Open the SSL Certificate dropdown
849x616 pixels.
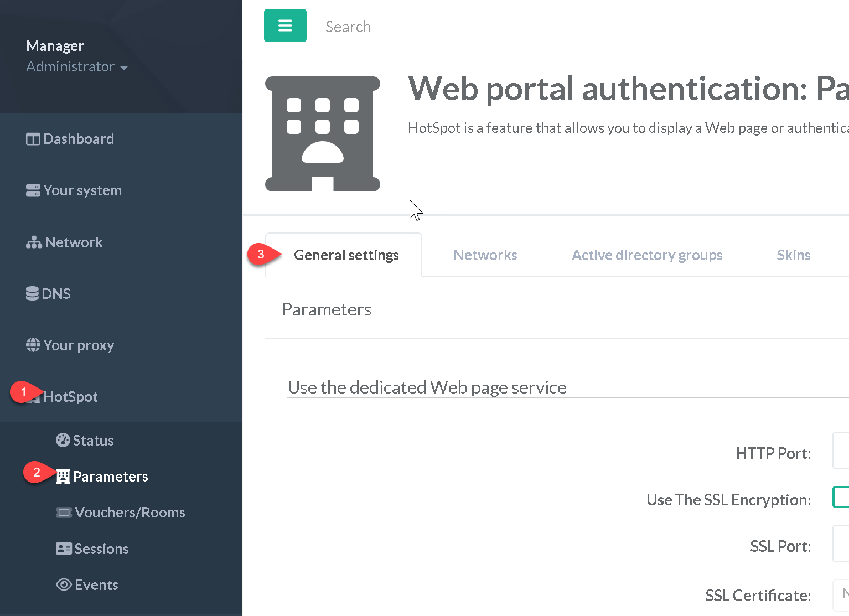coord(841,595)
